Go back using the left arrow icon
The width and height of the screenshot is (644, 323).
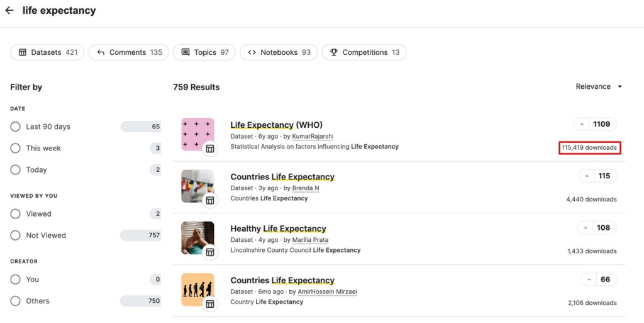click(9, 11)
